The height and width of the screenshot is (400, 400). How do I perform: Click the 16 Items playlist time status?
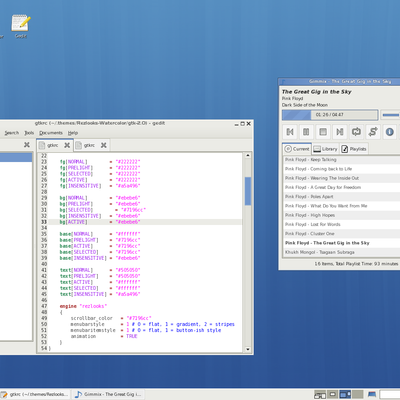[x=356, y=264]
